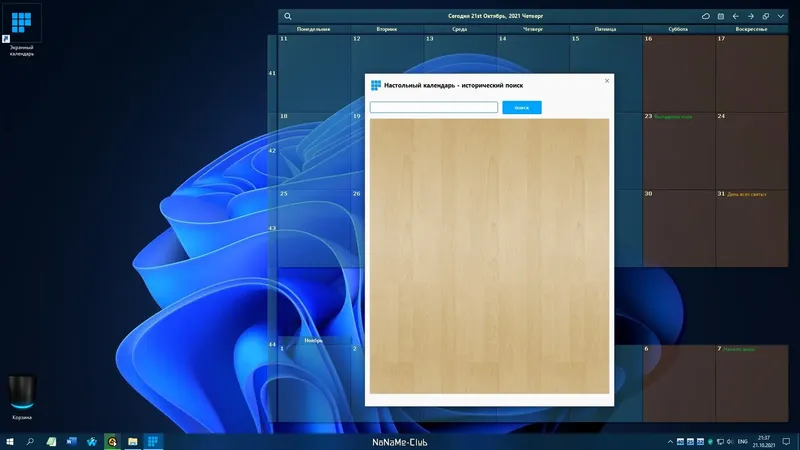Select October 31 Sunday cell
The height and width of the screenshot is (450, 800).
(x=752, y=228)
